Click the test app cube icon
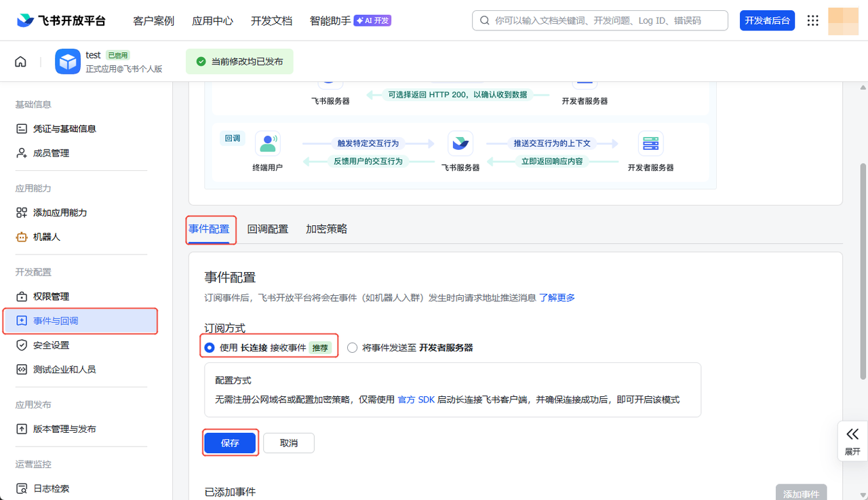Image resolution: width=868 pixels, height=500 pixels. click(x=67, y=62)
